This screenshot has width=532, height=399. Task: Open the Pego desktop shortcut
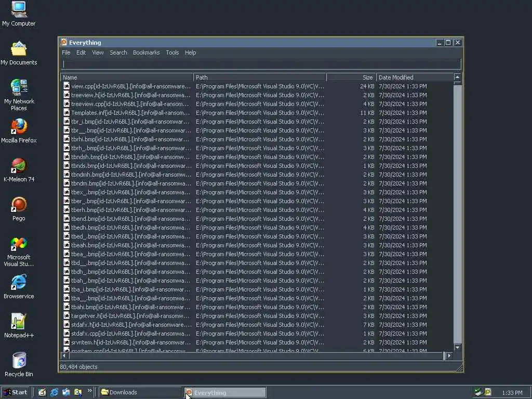click(x=19, y=209)
